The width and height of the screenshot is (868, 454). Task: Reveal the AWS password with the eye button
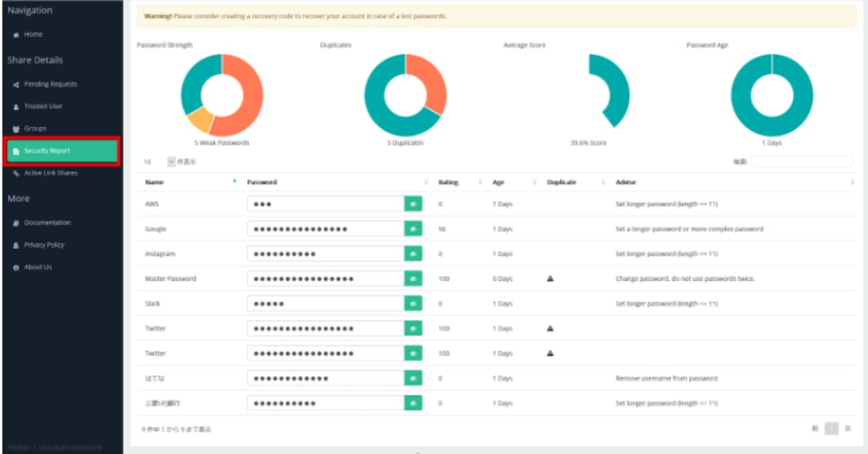413,204
